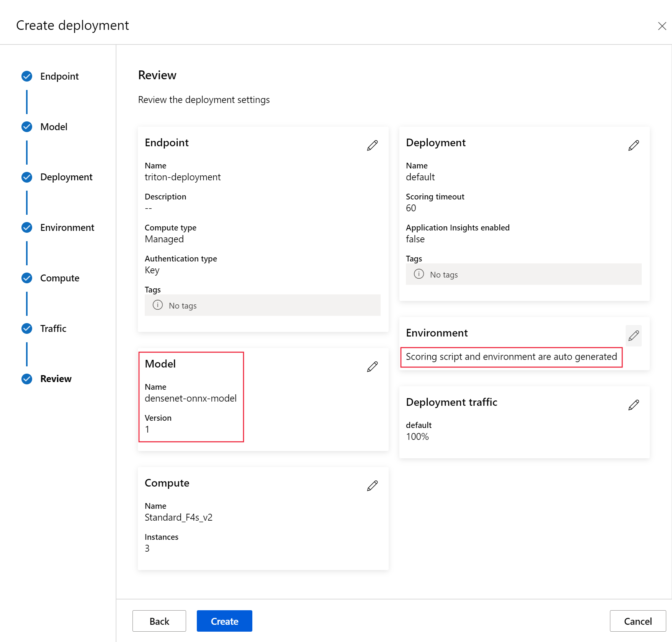
Task: Open the Environment wizard step
Action: 67,227
